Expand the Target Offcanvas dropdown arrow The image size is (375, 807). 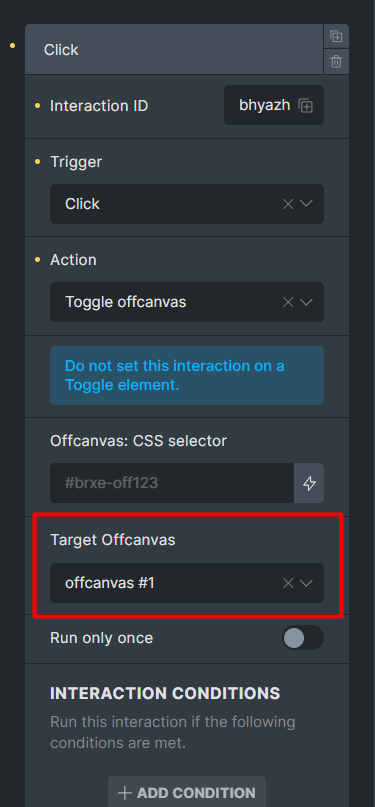(x=307, y=583)
